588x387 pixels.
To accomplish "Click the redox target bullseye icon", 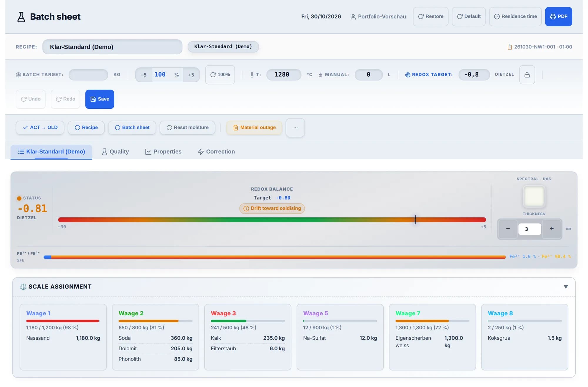I will tap(408, 75).
